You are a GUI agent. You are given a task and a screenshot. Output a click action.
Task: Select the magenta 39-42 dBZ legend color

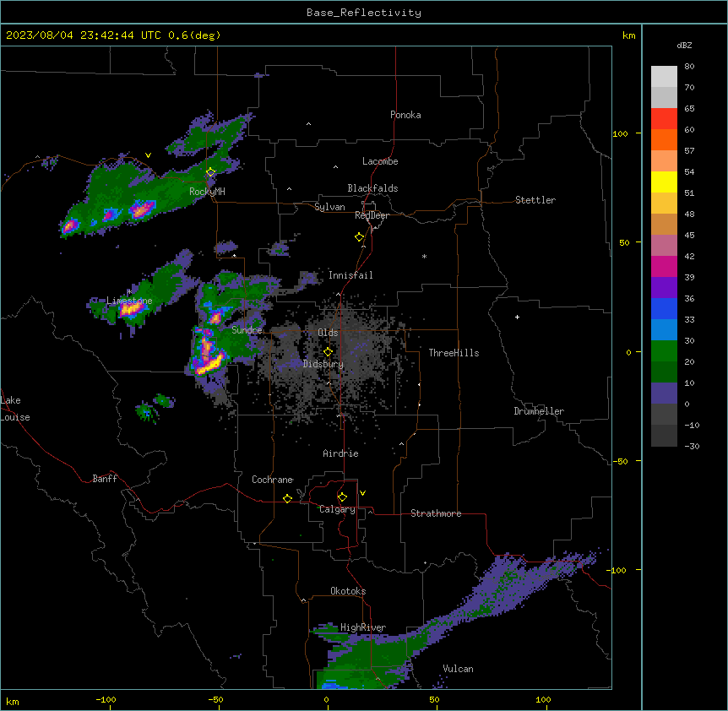click(x=664, y=266)
